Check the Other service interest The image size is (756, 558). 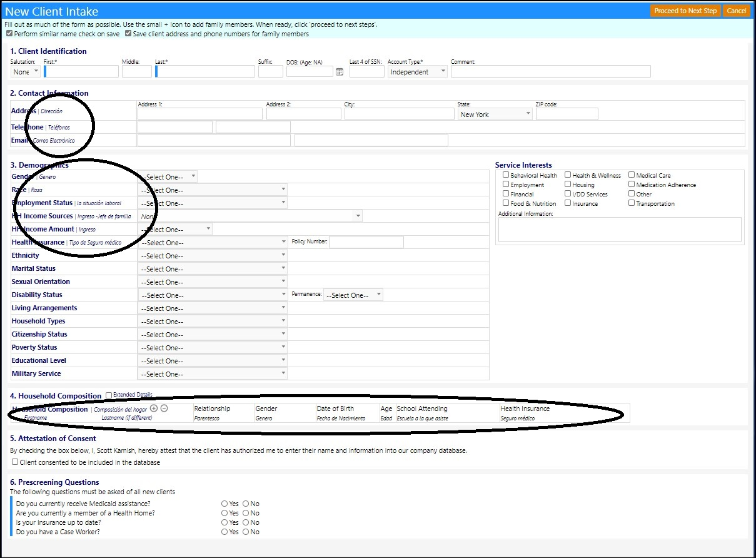(x=632, y=194)
